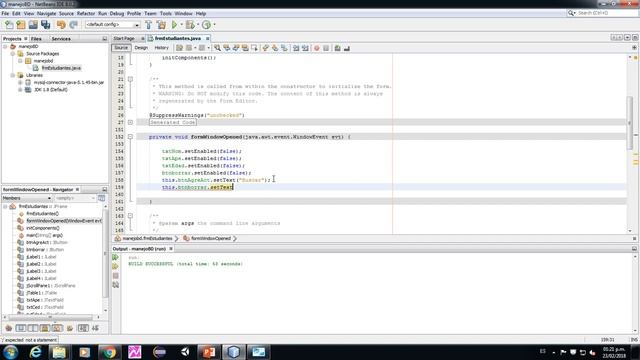Image resolution: width=640 pixels, height=360 pixels.
Task: Click the Windows Start button
Action: (10, 352)
